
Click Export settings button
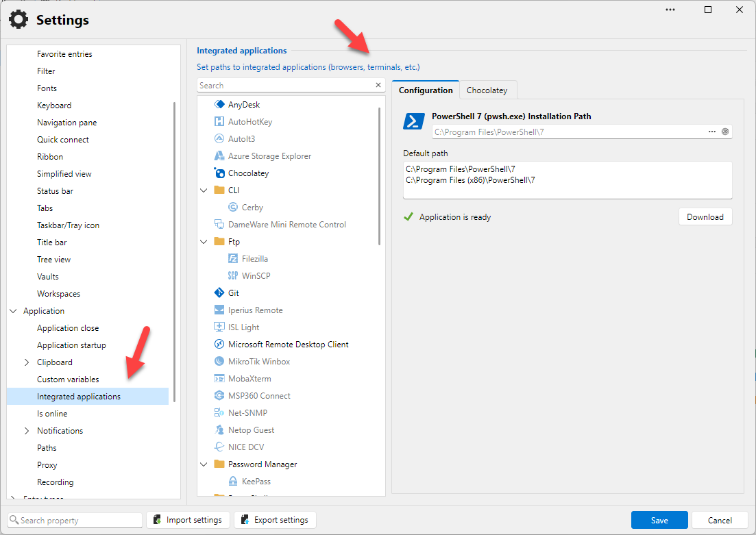tap(275, 520)
